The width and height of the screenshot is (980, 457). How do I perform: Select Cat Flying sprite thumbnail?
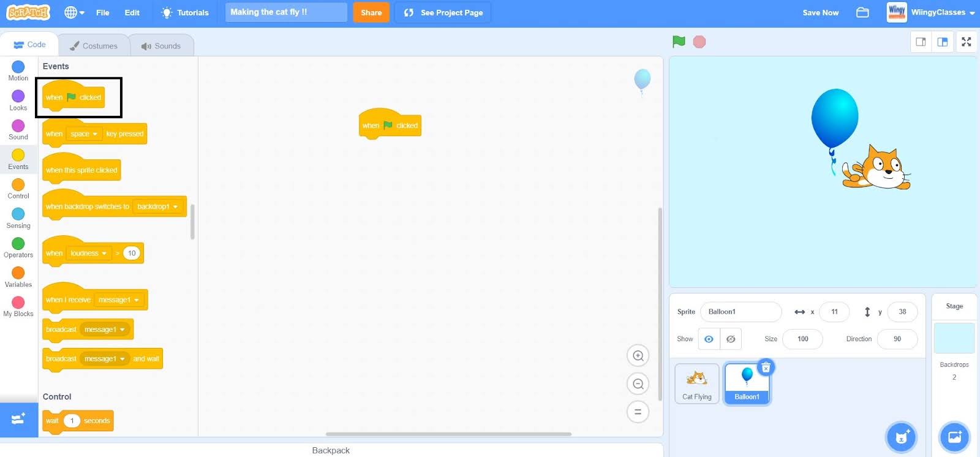tap(697, 383)
